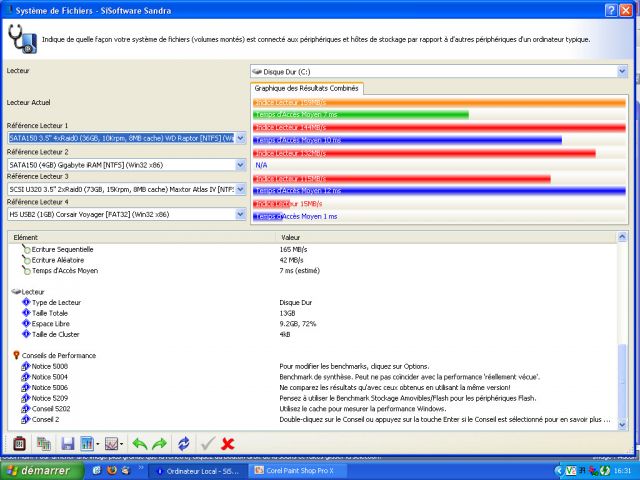Screen dimensions: 640x480
Task: Open the Lecteur Disque Dur (C:) dropdown
Action: pyautogui.click(x=622, y=71)
